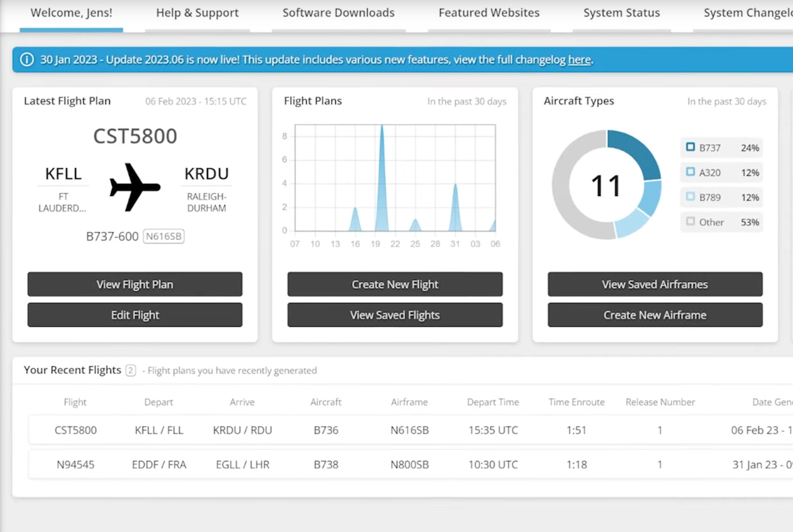Click the info icon in the update banner

pyautogui.click(x=27, y=59)
